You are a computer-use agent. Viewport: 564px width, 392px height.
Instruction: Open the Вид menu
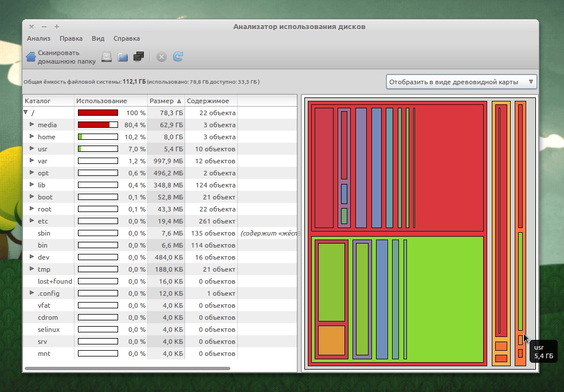point(98,38)
